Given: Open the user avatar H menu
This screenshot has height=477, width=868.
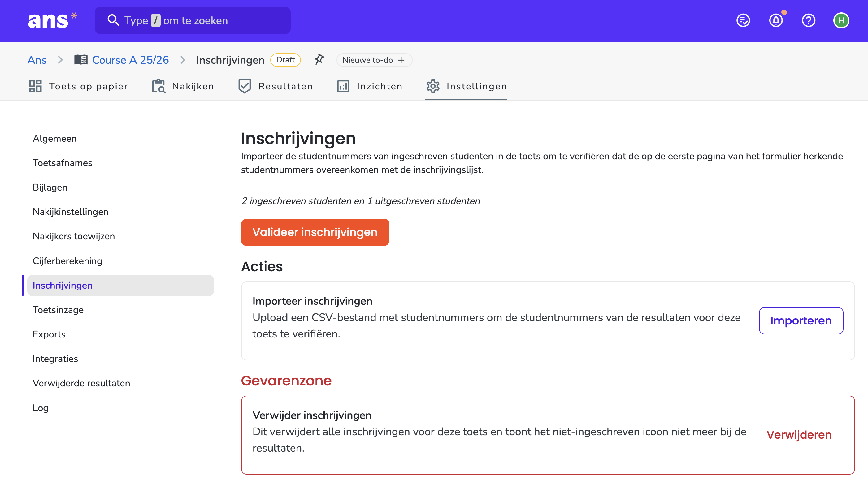Looking at the screenshot, I should [x=841, y=20].
